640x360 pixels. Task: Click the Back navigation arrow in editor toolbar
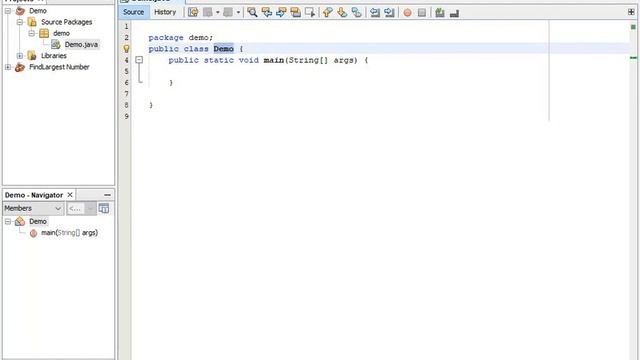(208, 12)
